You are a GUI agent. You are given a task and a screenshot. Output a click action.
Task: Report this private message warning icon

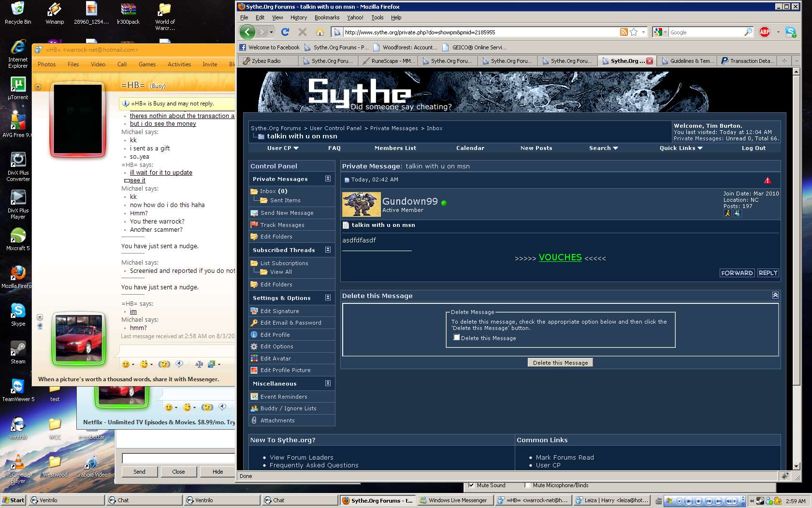(768, 180)
